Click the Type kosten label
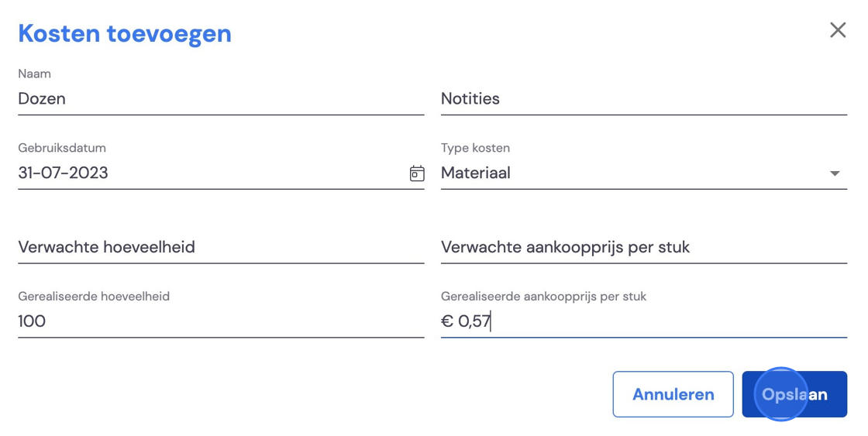 pos(476,148)
